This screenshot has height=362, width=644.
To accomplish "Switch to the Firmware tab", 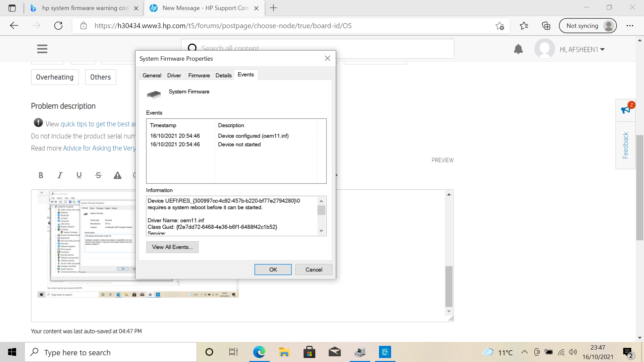I will point(199,75).
